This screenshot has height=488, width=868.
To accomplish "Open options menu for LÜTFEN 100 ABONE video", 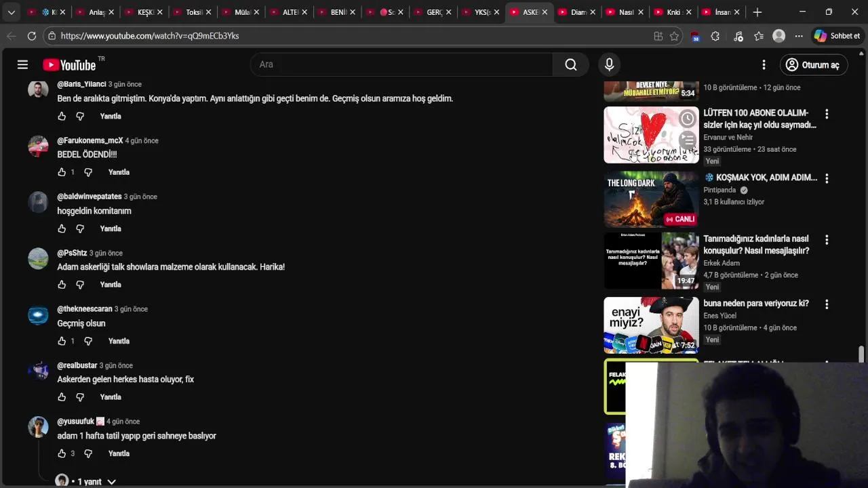I will click(826, 114).
